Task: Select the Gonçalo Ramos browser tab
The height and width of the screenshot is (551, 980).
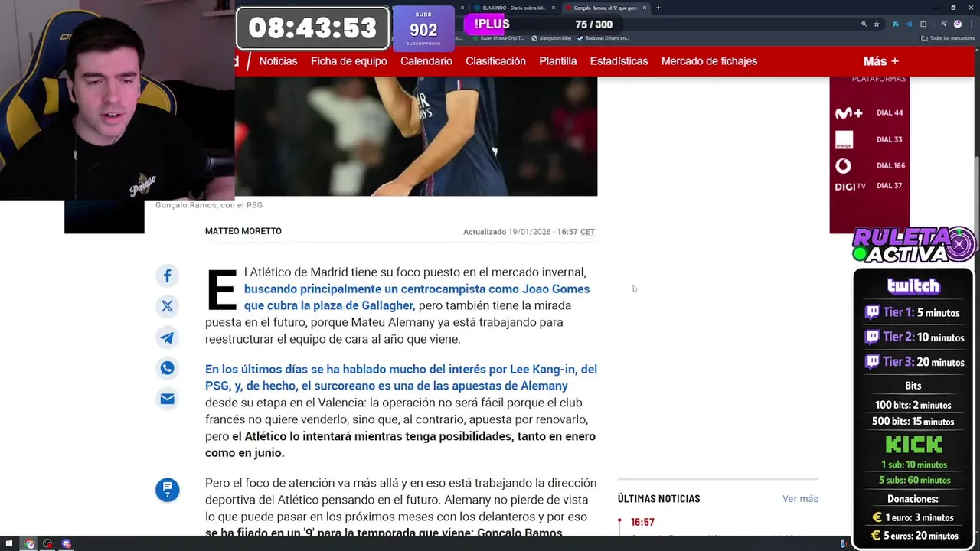Action: coord(605,8)
